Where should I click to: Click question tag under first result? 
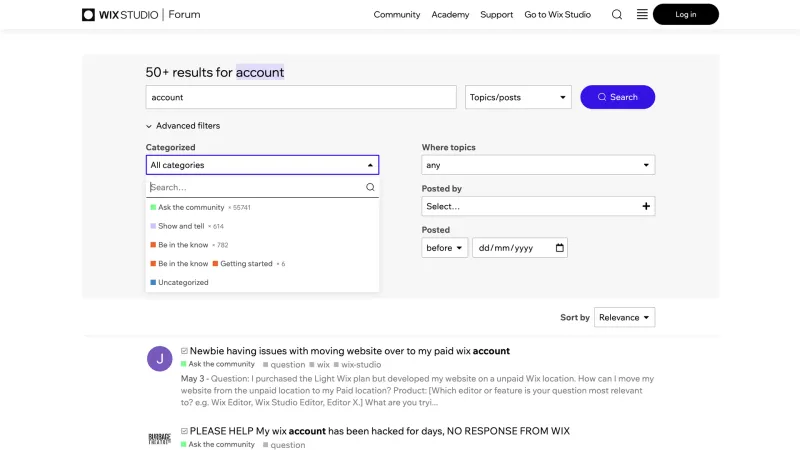(284, 364)
